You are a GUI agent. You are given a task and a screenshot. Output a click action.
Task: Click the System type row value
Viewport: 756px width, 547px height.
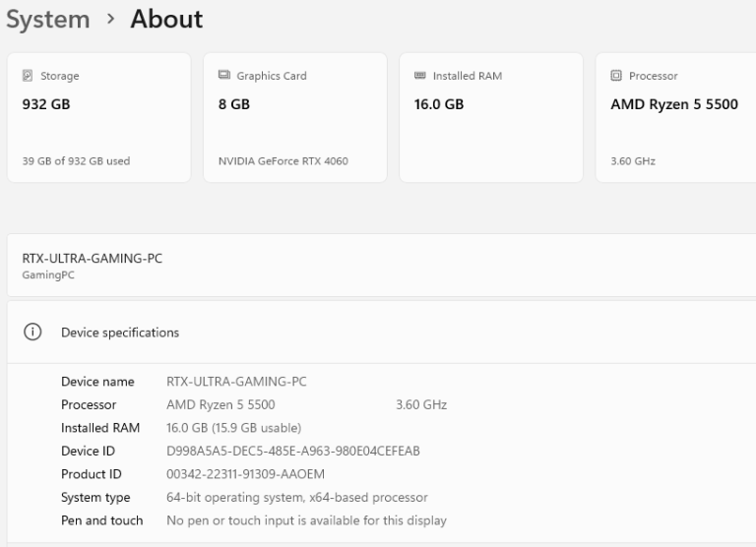(x=296, y=498)
